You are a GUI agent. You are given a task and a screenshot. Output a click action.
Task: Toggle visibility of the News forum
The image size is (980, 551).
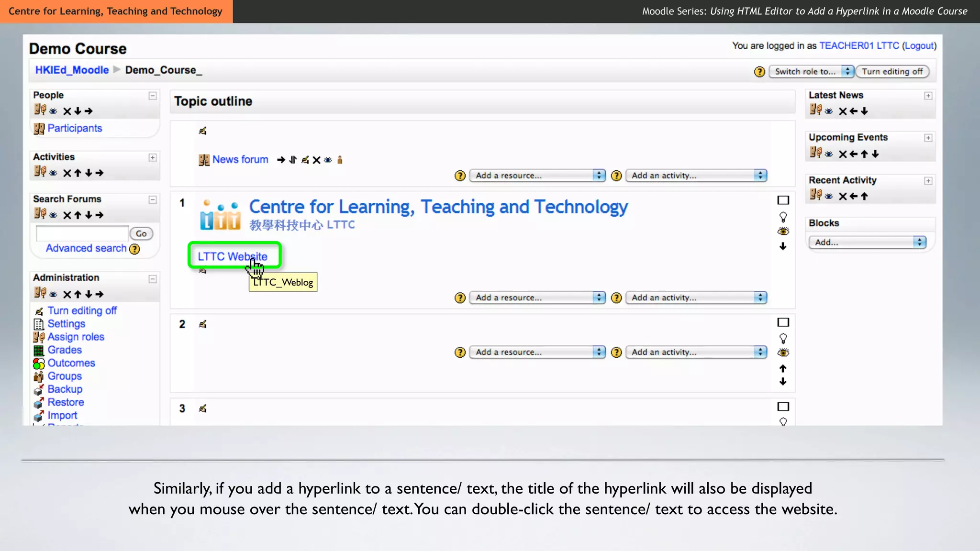[x=328, y=160]
